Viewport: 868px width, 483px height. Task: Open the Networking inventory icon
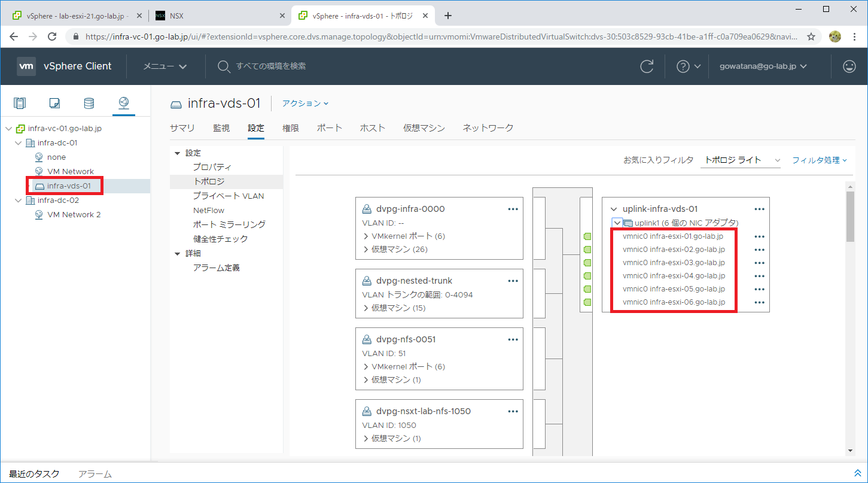tap(123, 103)
